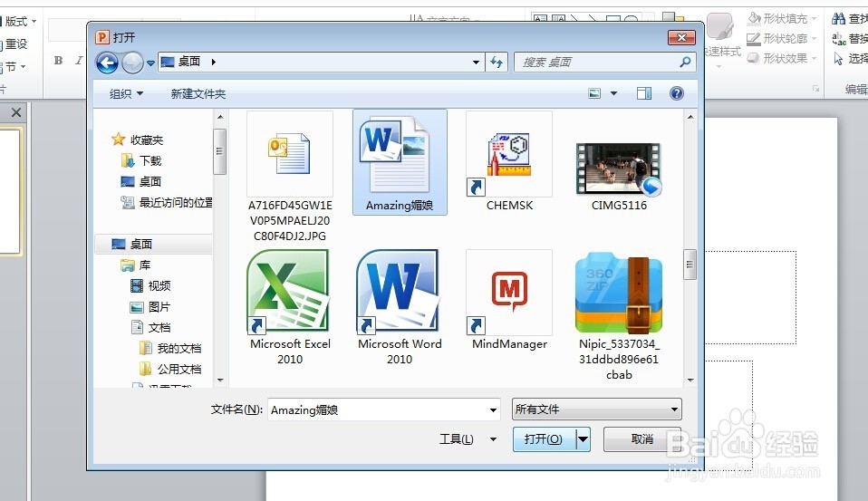Image resolution: width=868 pixels, height=501 pixels.
Task: Open the 组织 menu
Action: point(126,93)
